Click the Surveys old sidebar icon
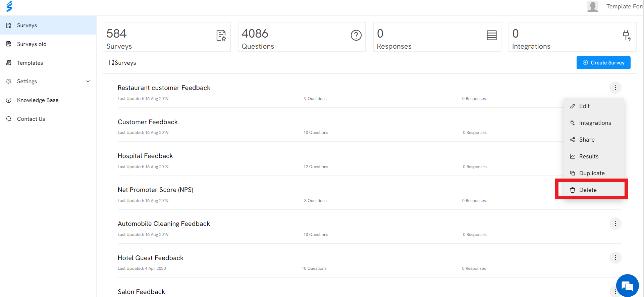Viewport: 644px width, 297px height. (x=9, y=44)
